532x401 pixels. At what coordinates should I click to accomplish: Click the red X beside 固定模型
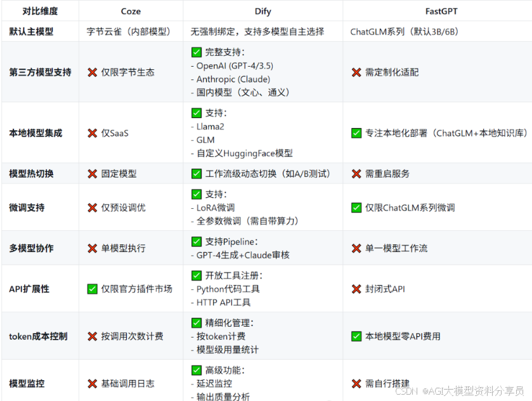93,174
